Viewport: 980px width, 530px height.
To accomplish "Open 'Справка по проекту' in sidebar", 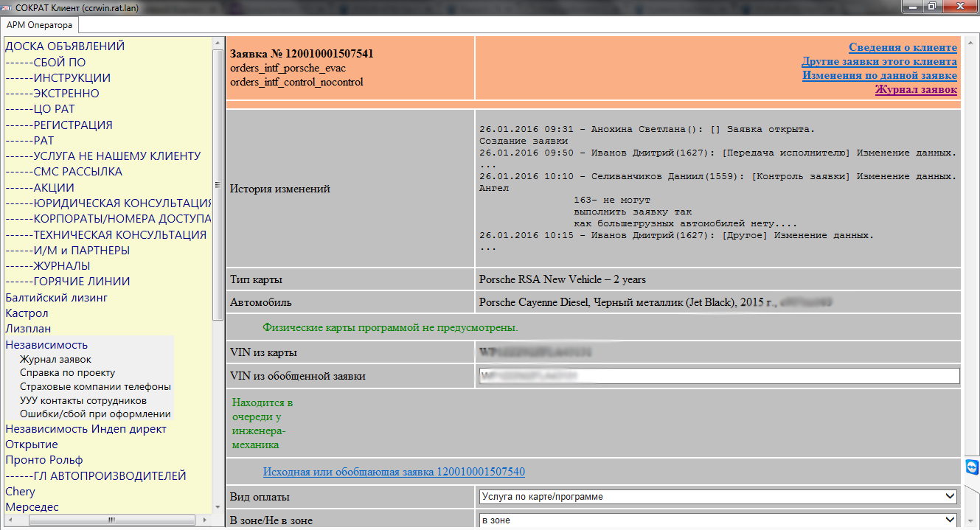I will pos(68,373).
